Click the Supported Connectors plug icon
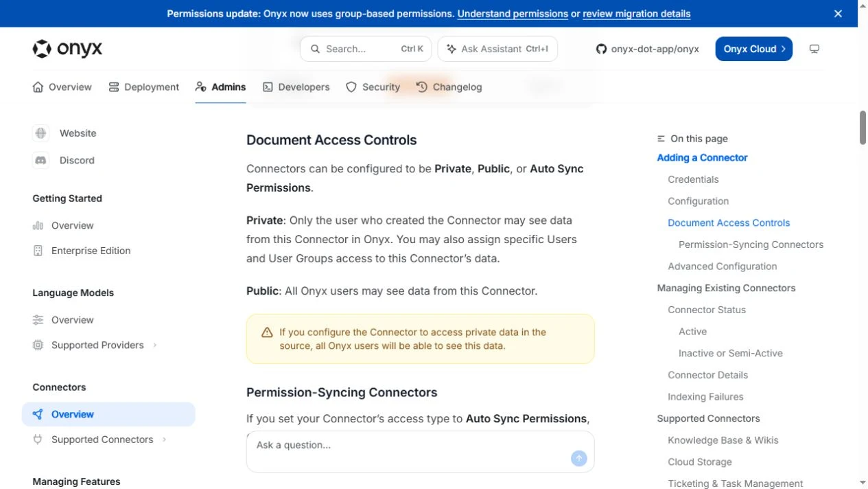The height and width of the screenshot is (489, 868). (x=38, y=440)
